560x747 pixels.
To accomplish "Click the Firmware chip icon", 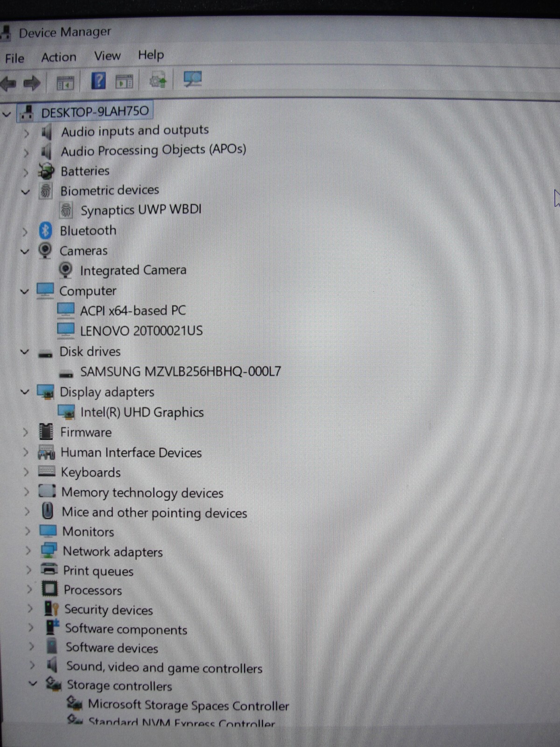I will [46, 432].
